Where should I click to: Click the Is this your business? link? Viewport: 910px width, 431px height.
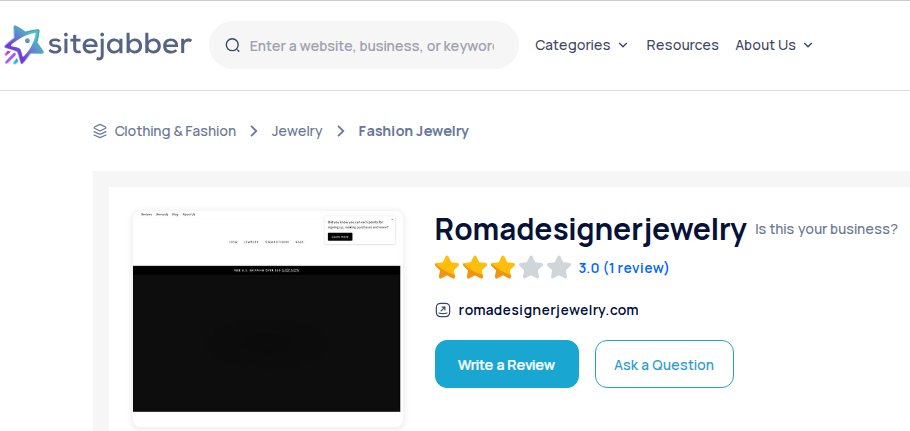click(826, 230)
